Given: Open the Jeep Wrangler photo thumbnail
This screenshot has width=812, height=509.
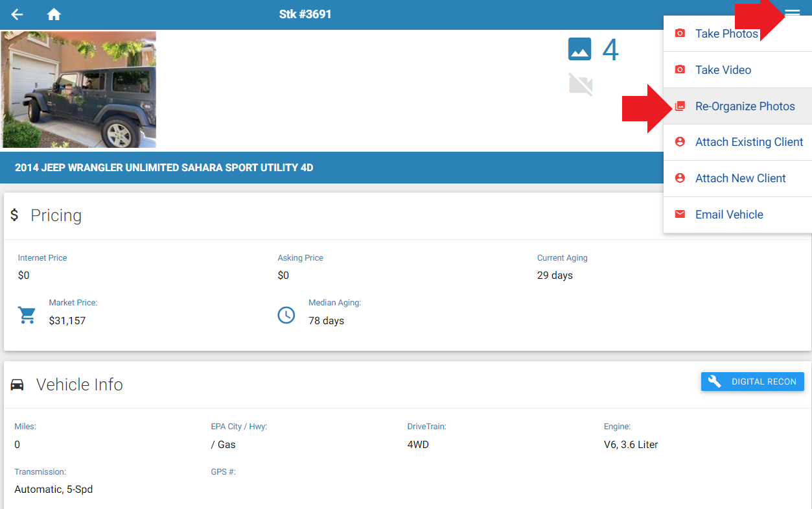Looking at the screenshot, I should (78, 89).
